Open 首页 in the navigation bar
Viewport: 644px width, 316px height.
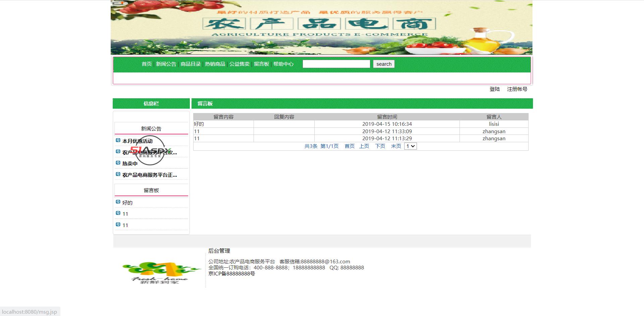pos(147,64)
